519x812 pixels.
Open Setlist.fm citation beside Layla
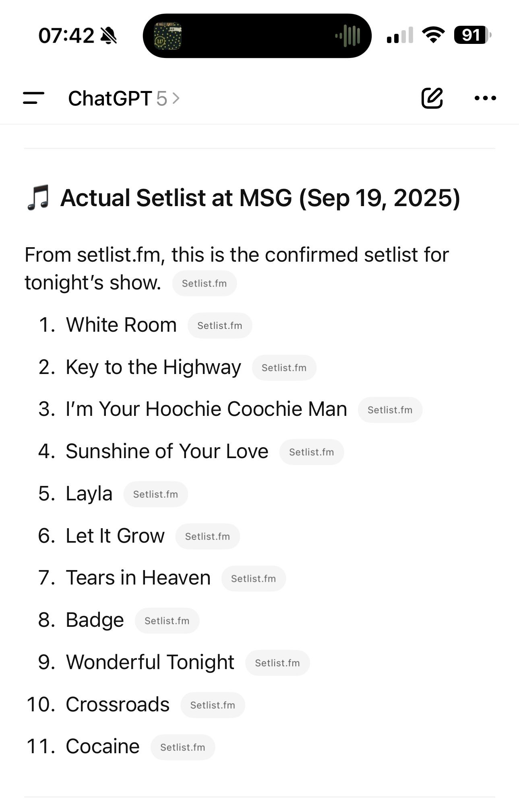click(x=155, y=494)
